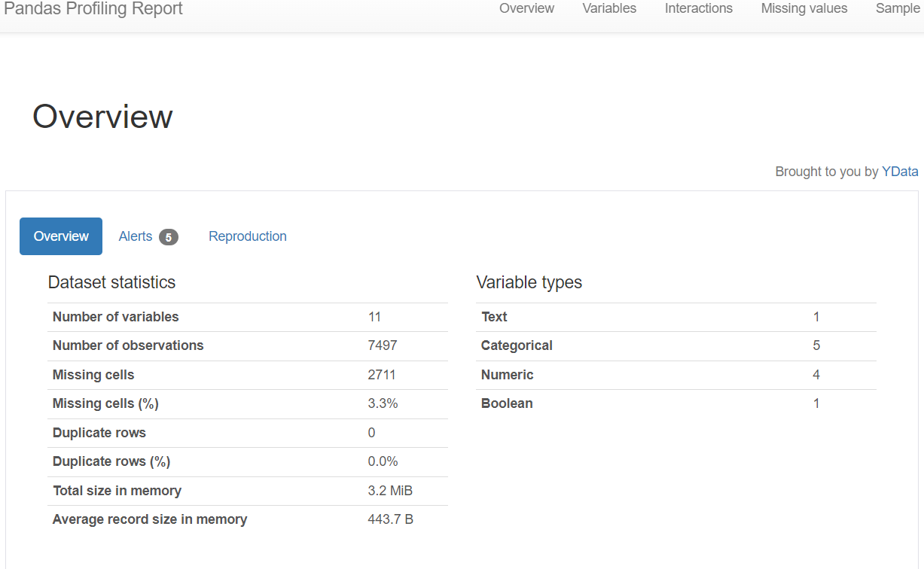This screenshot has width=924, height=569.
Task: Open the Pandas Profiling Report brand link
Action: tap(93, 9)
